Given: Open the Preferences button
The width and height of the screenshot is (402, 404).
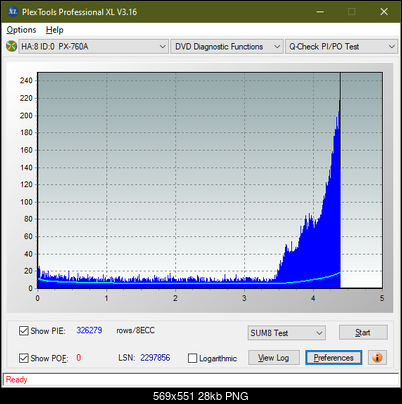Looking at the screenshot, I should click(x=334, y=358).
